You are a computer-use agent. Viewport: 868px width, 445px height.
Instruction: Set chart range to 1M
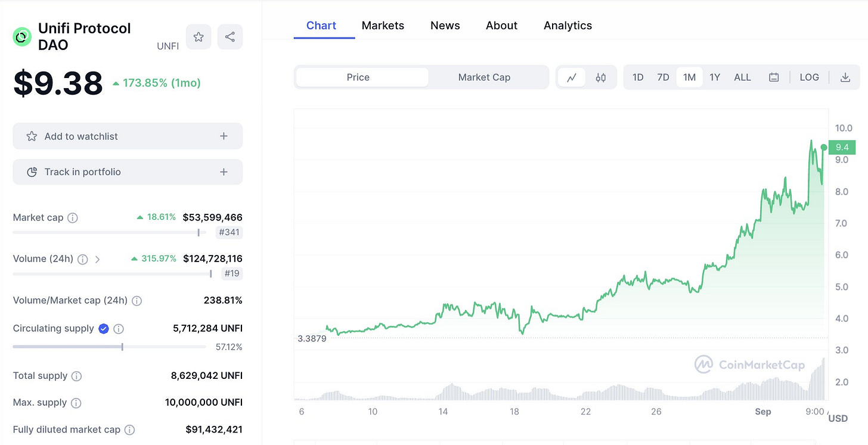click(689, 77)
